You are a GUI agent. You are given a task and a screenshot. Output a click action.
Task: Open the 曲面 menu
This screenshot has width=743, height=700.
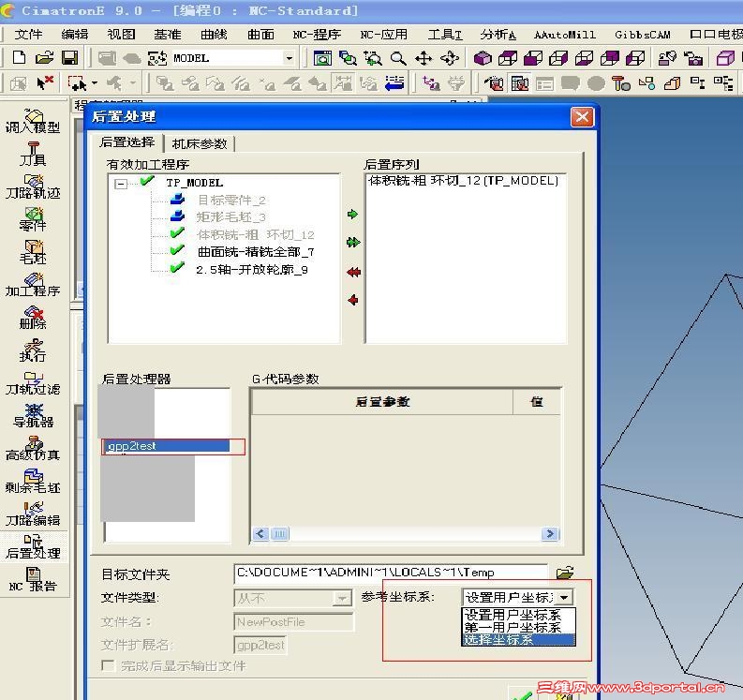(x=261, y=34)
